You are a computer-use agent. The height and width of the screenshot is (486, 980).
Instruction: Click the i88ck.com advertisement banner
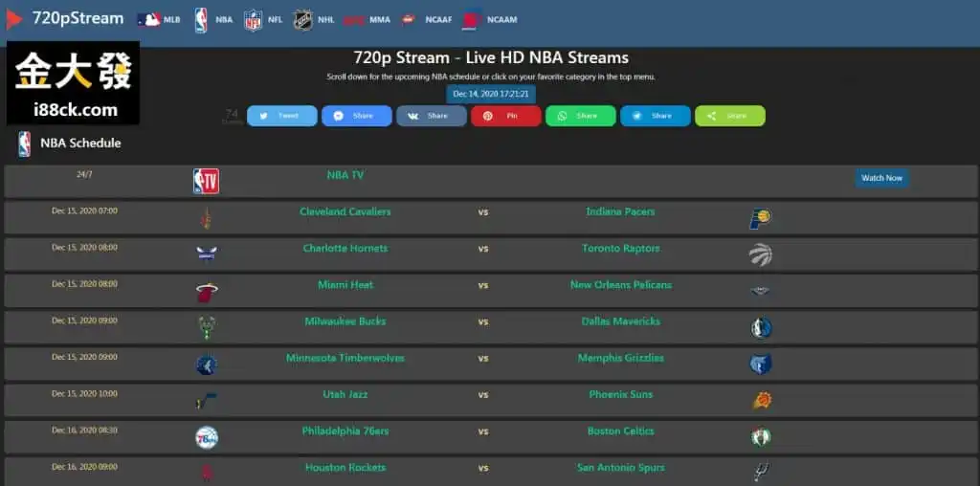coord(73,83)
